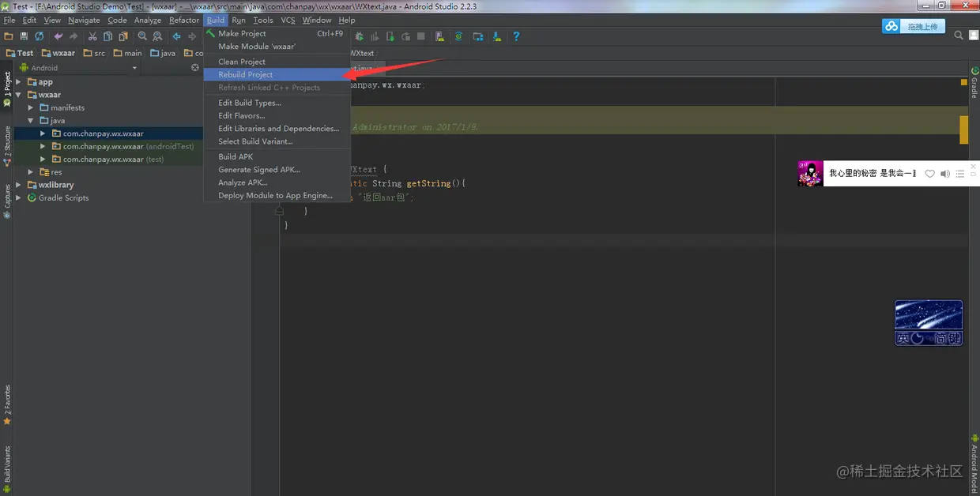
Task: Expand the wxlibrary module
Action: pos(18,185)
